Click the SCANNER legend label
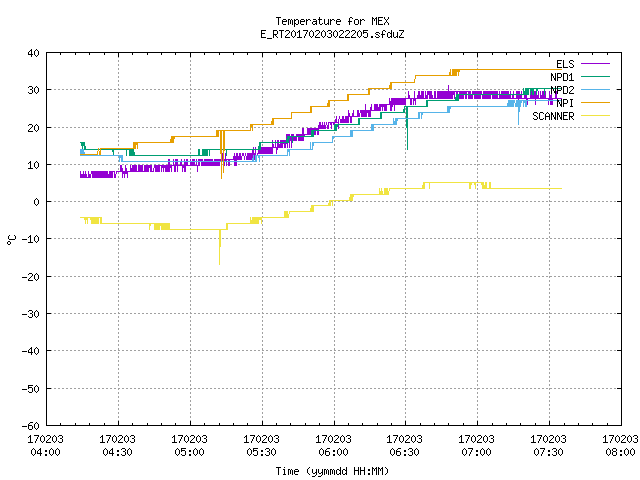 (553, 116)
